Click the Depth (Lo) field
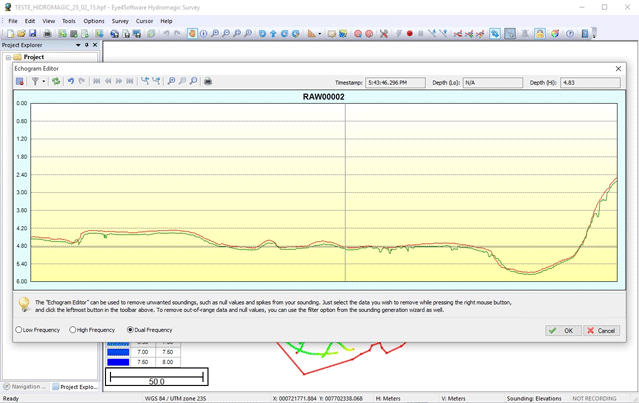Viewport: 639px width, 403px height. tap(493, 83)
